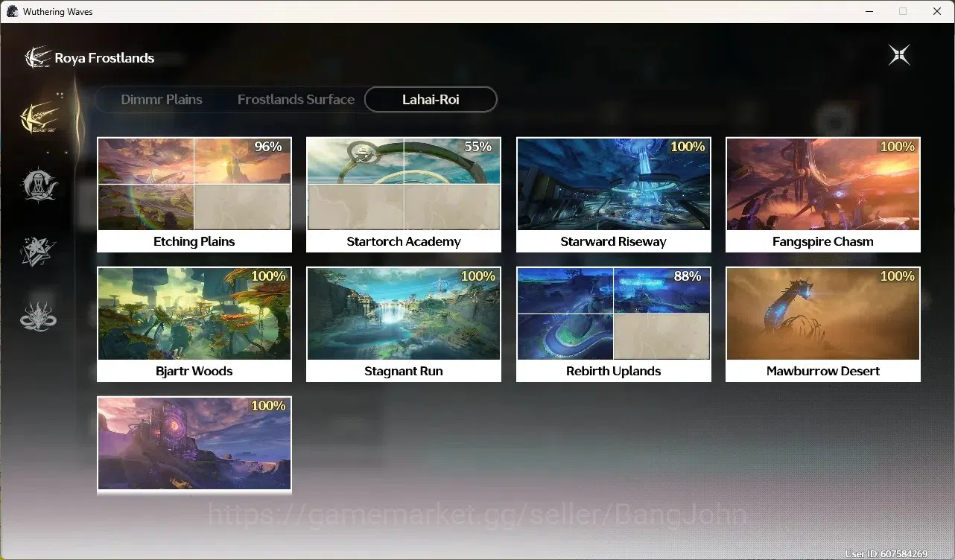
Task: Open the Fangspire Chasm area card
Action: coord(823,195)
